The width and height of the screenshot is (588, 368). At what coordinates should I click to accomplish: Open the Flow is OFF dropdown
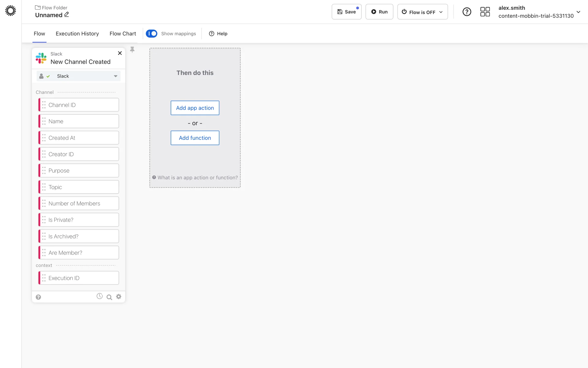click(422, 12)
